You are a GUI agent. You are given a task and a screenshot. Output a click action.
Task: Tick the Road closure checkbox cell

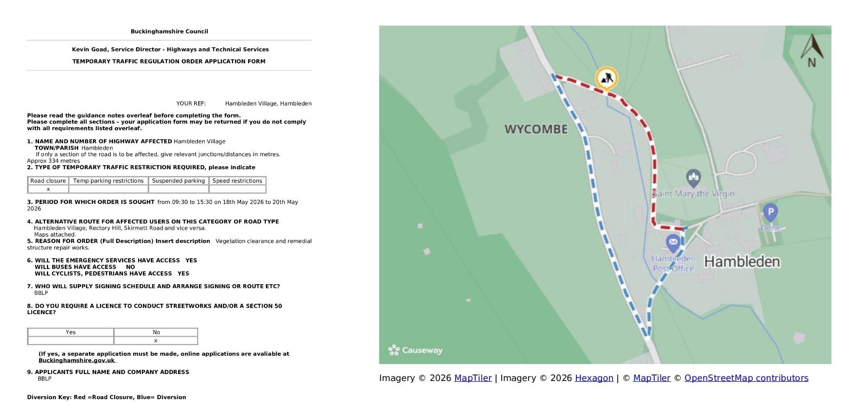coord(48,189)
